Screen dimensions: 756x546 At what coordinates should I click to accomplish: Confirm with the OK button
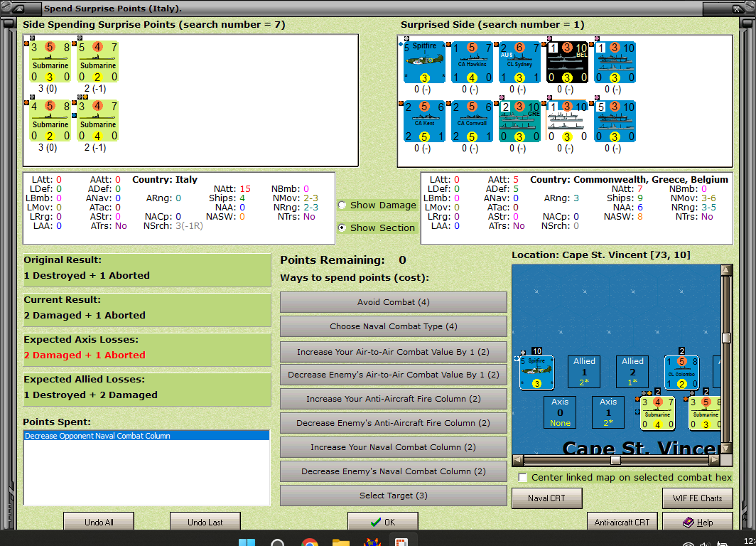(x=383, y=521)
